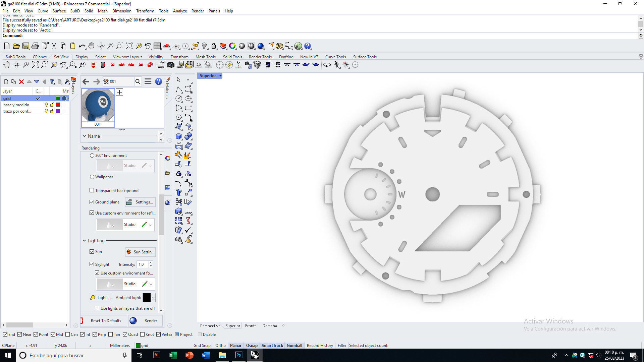The width and height of the screenshot is (644, 362).
Task: Click the Undo arrow icon
Action: (x=82, y=46)
